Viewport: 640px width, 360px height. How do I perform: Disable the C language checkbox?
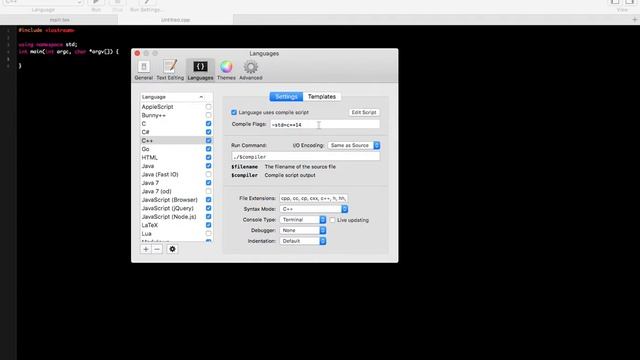[209, 124]
